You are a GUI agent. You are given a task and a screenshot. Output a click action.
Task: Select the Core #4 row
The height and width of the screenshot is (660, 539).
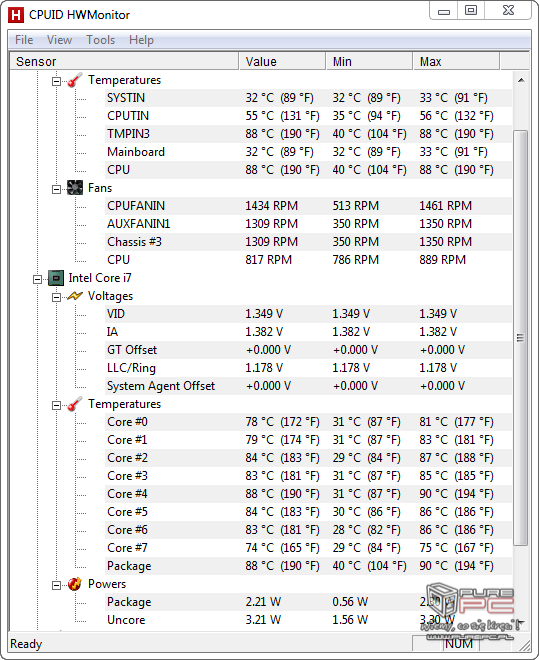tap(308, 494)
